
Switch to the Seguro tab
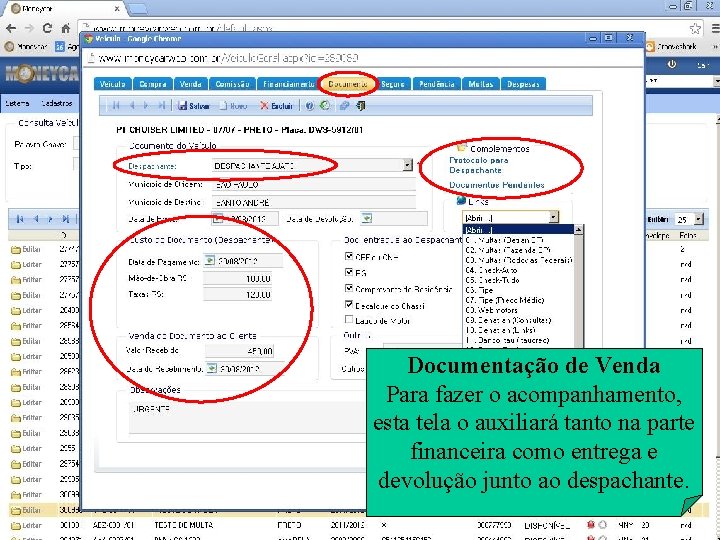click(393, 84)
